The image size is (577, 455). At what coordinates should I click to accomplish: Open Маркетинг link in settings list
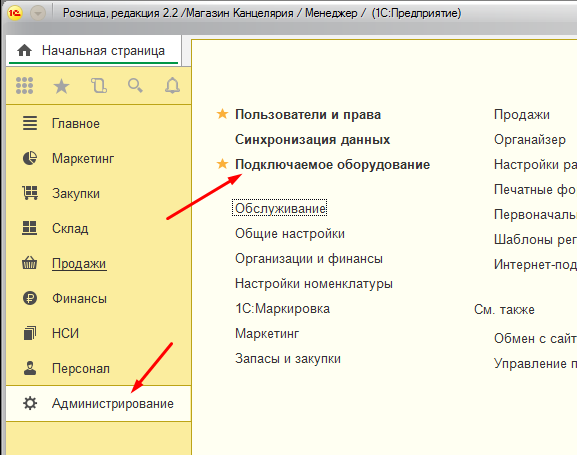(x=267, y=334)
